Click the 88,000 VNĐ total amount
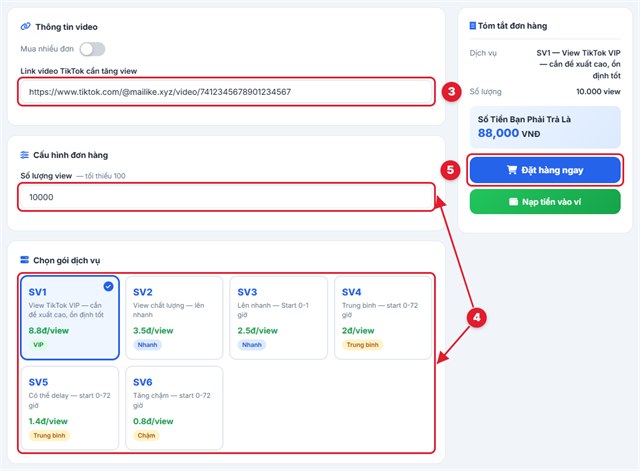The width and height of the screenshot is (640, 471). [509, 133]
